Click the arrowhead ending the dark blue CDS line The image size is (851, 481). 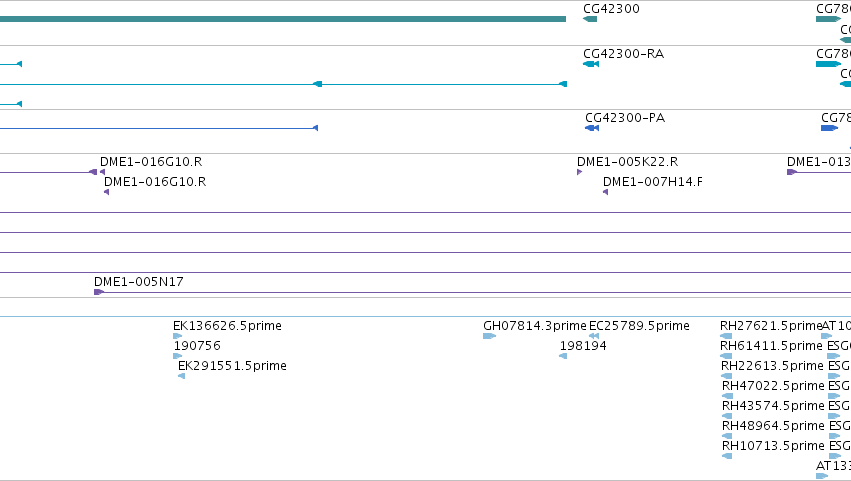coord(315,128)
